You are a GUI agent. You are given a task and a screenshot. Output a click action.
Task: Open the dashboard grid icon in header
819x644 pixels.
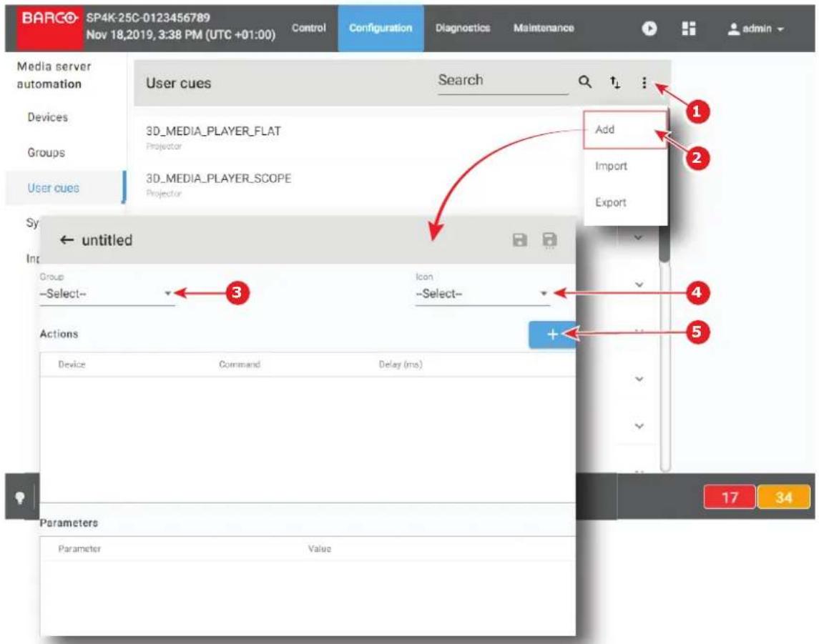(689, 28)
